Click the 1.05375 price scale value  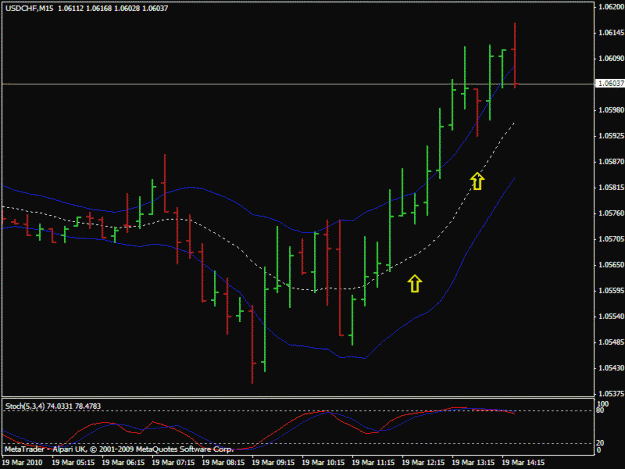(x=611, y=394)
